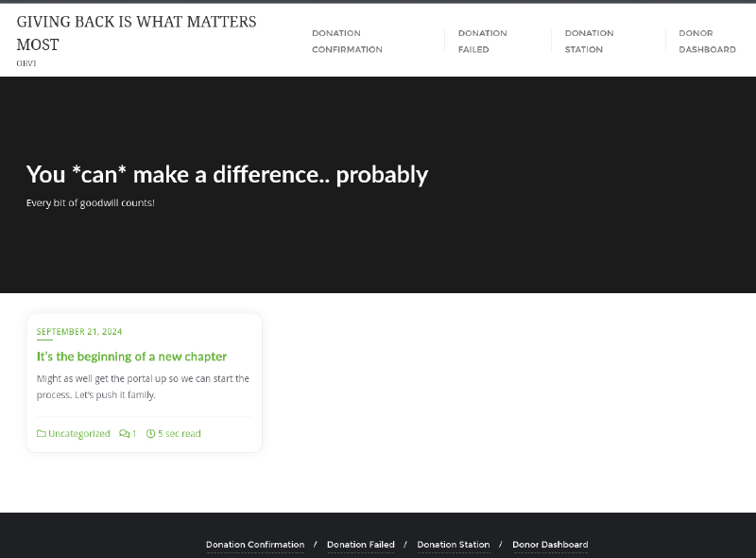Click the September 21, 2024 post date
The image size is (756, 558).
click(79, 332)
